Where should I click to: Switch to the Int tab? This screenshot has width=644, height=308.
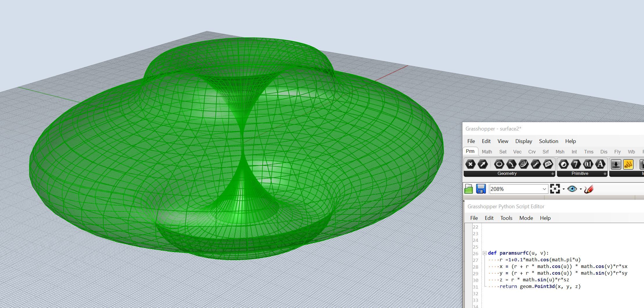(x=574, y=152)
